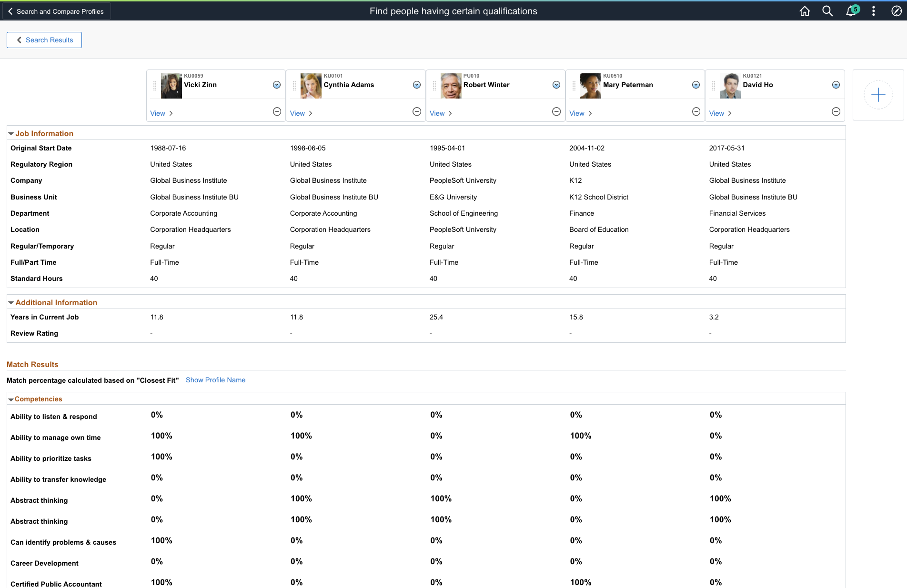Click the 'Certified Public Accountant' competency label
The width and height of the screenshot is (907, 588).
click(x=56, y=584)
